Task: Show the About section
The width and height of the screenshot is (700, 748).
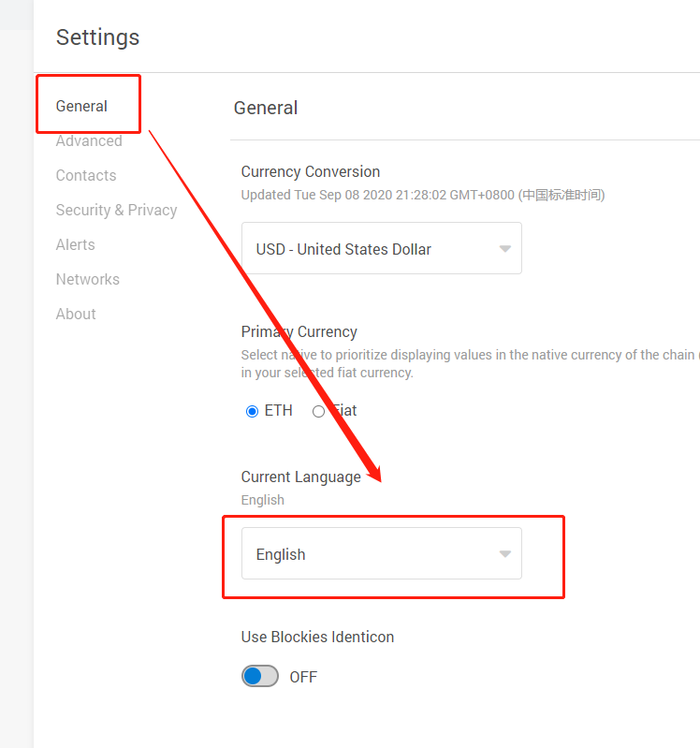Action: tap(76, 314)
